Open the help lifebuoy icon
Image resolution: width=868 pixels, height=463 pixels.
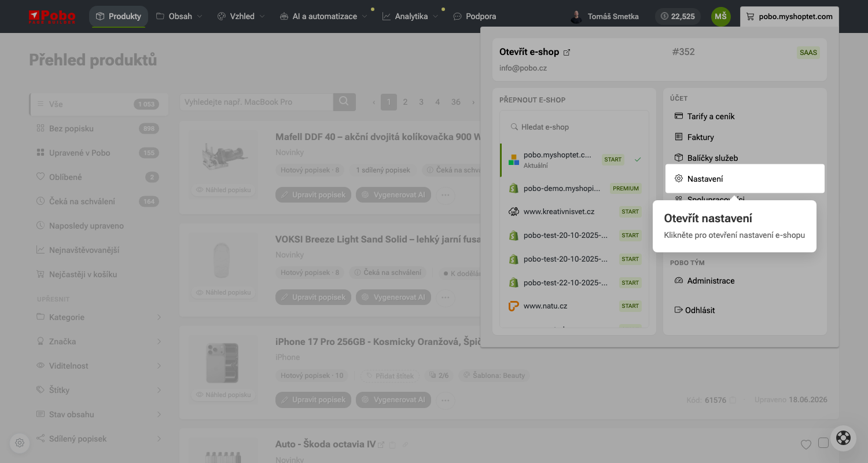point(843,438)
